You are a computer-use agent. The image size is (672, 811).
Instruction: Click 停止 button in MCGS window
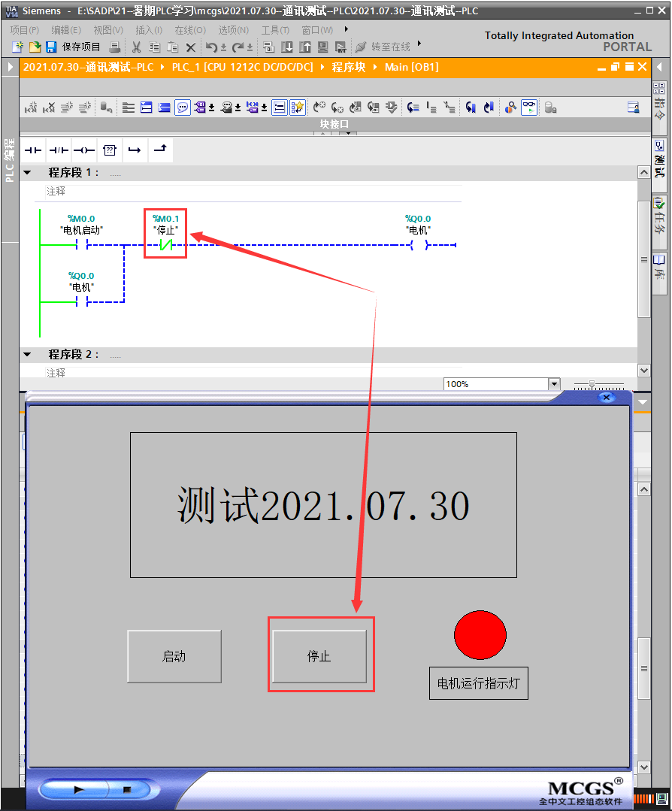(x=319, y=656)
